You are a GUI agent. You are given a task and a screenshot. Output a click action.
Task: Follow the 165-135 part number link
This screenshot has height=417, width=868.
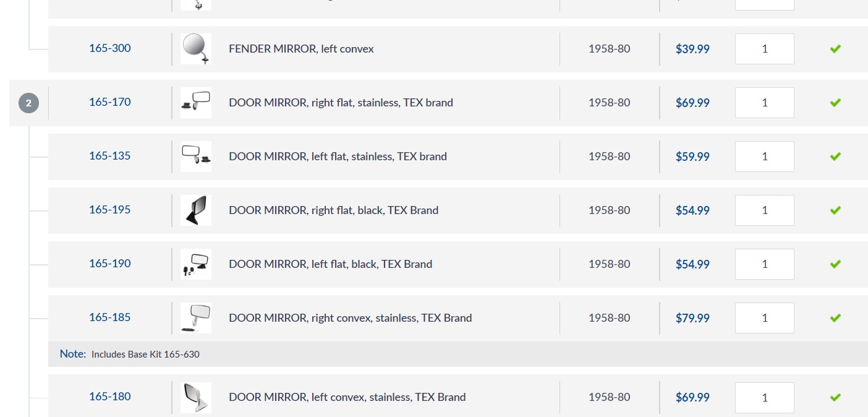[110, 156]
